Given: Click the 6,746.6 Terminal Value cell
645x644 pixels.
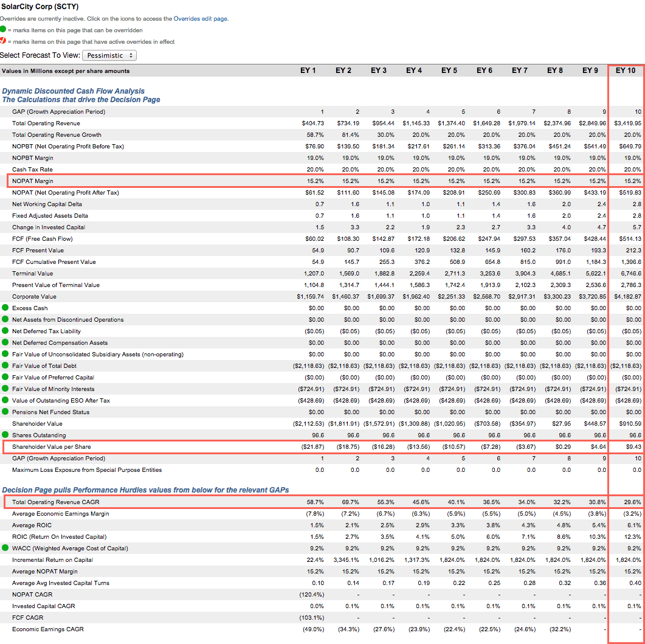Looking at the screenshot, I should tap(631, 273).
